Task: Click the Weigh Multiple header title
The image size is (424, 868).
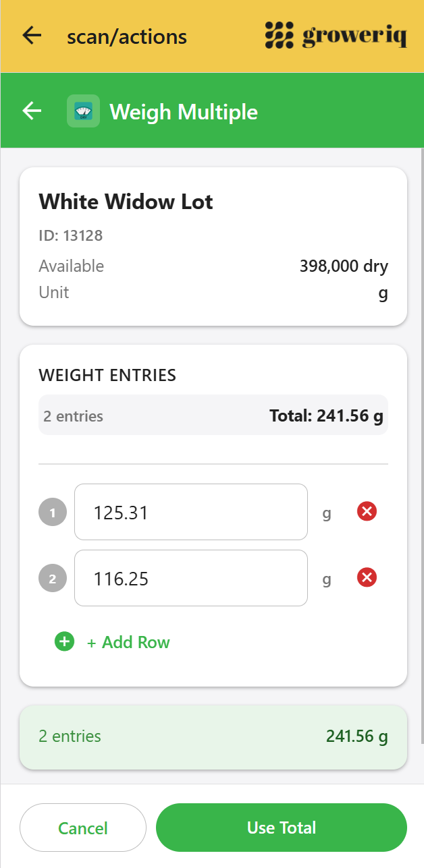Action: coord(184,111)
